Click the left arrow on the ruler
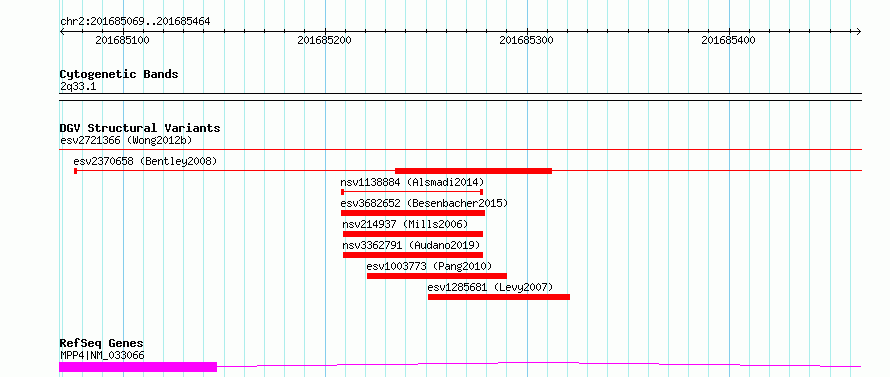The width and height of the screenshot is (890, 377). click(62, 31)
